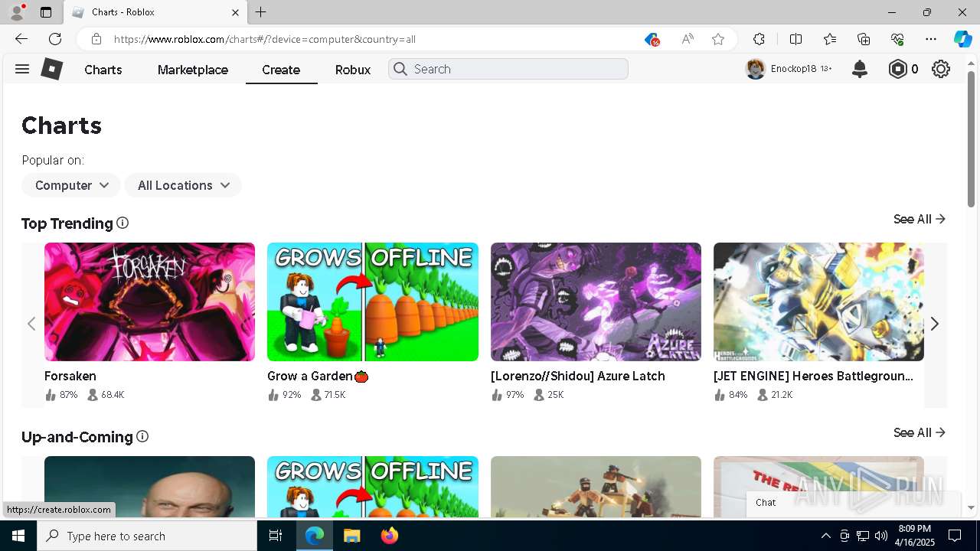Open the Azure Latch title link
The width and height of the screenshot is (980, 551).
tap(578, 376)
